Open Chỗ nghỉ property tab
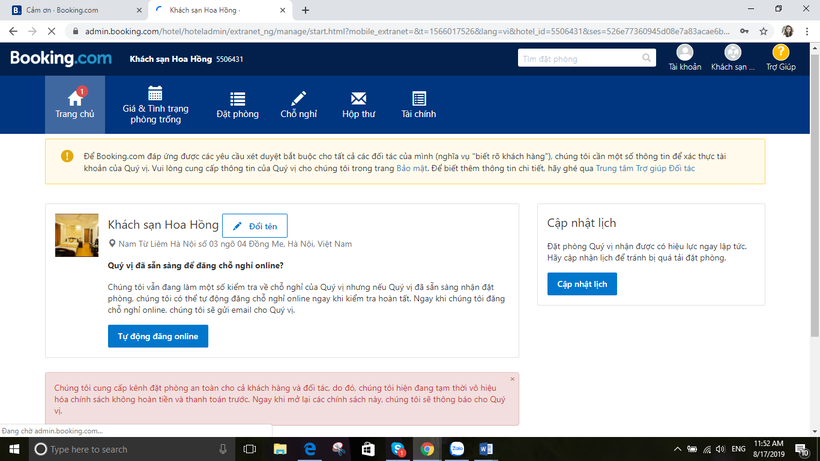820x461 pixels. 298,105
